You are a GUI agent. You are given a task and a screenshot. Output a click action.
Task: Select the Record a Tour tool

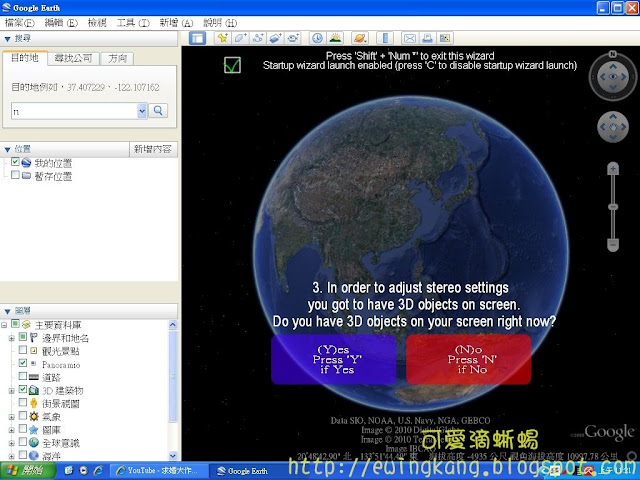(293, 38)
